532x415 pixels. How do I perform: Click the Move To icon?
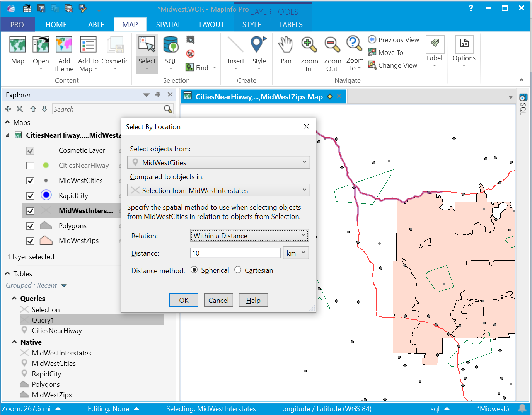(x=372, y=52)
